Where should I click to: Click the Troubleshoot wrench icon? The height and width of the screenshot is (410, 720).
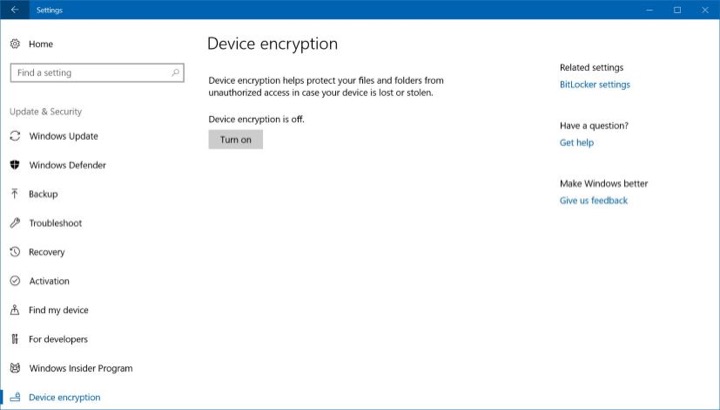tap(15, 223)
